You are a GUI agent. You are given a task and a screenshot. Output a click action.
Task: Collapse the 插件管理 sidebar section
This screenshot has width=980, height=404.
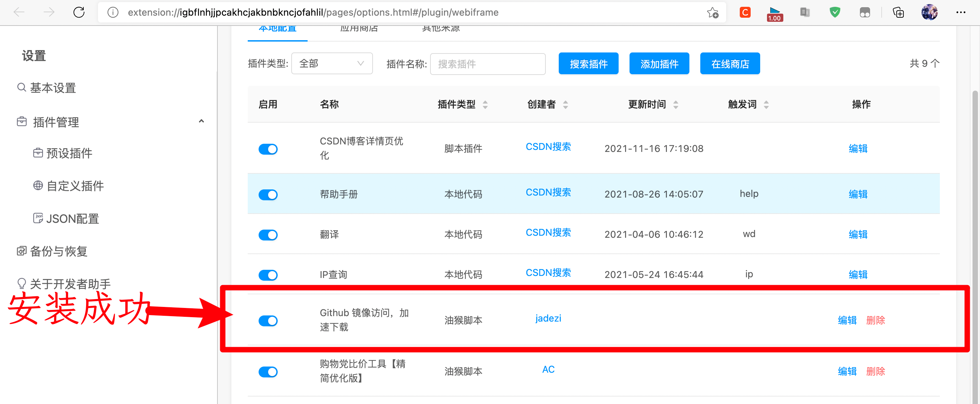[201, 122]
